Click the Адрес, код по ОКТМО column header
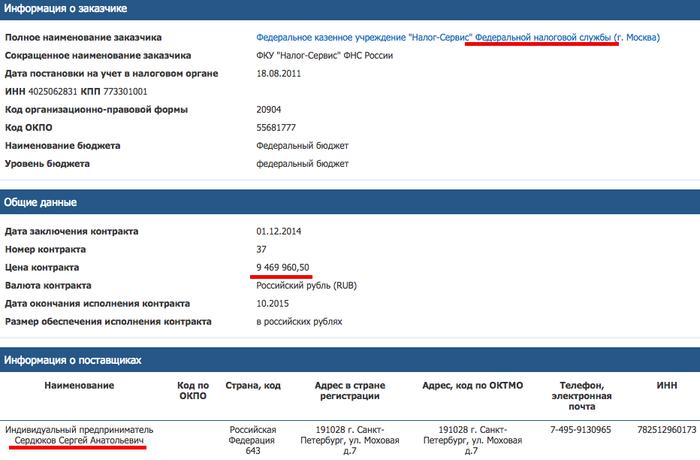700x460 pixels. coord(472,385)
